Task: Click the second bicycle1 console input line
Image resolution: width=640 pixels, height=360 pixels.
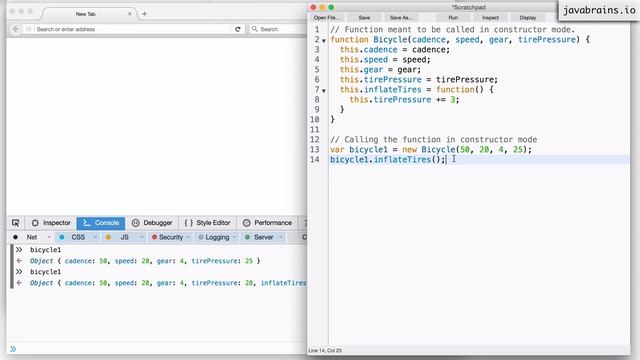Action: [45, 272]
